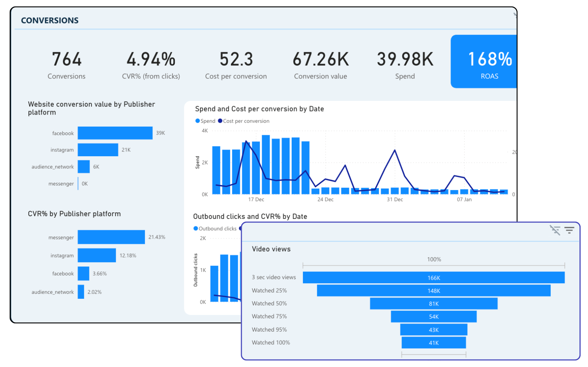Open the filter icon in Video views panel
The height and width of the screenshot is (367, 588).
569,230
